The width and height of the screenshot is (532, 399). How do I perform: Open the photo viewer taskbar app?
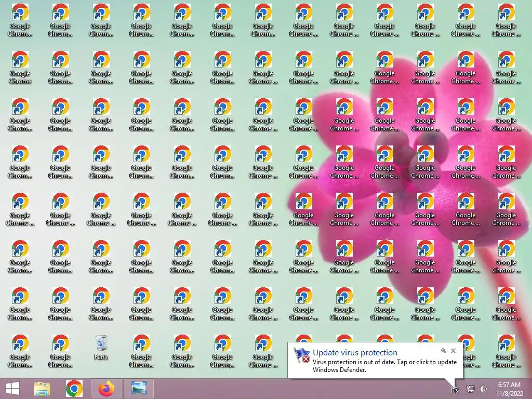pyautogui.click(x=138, y=389)
